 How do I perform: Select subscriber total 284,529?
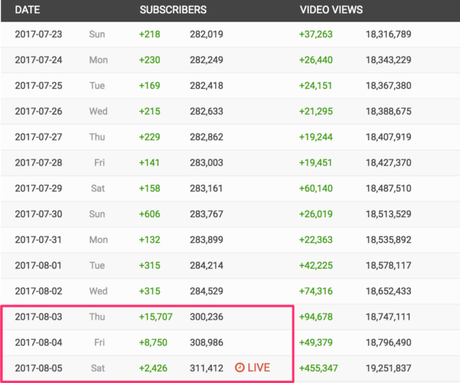click(207, 291)
